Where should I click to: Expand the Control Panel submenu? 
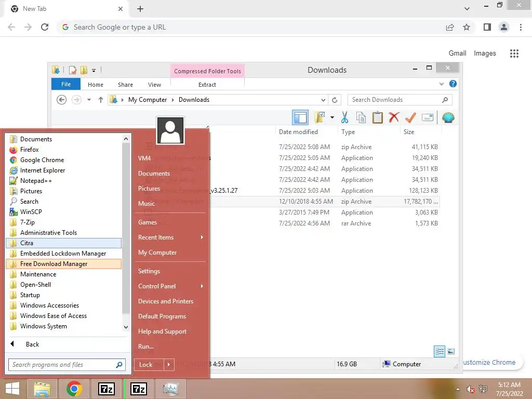point(202,286)
